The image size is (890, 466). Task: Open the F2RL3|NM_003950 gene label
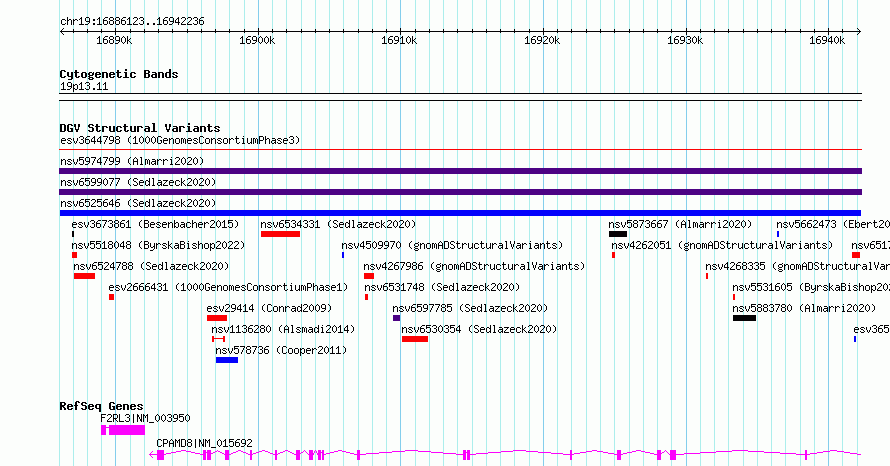(x=145, y=418)
